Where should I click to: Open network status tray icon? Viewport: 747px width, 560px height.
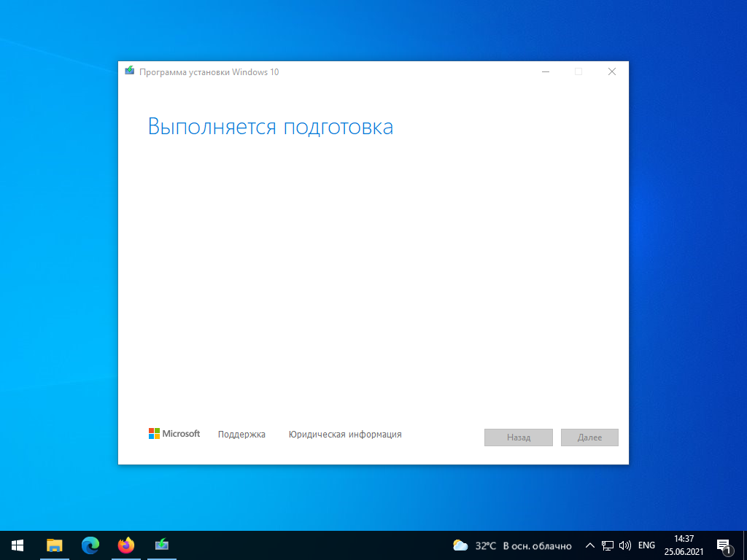[608, 545]
